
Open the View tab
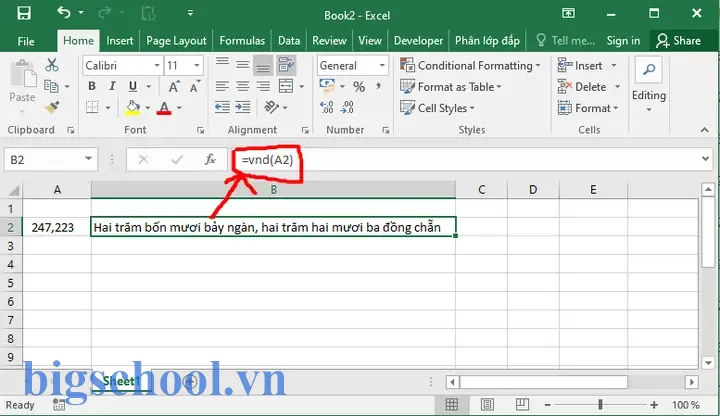[x=370, y=41]
